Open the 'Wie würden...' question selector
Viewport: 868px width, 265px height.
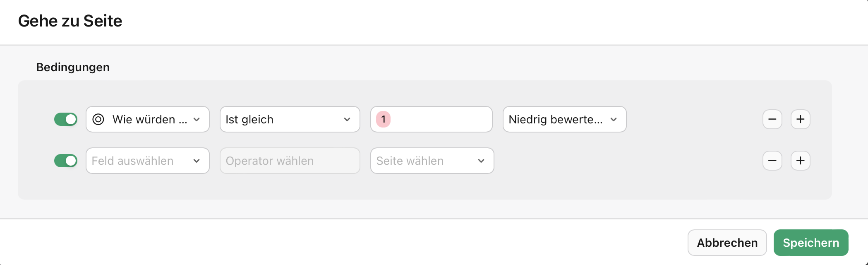tap(147, 119)
